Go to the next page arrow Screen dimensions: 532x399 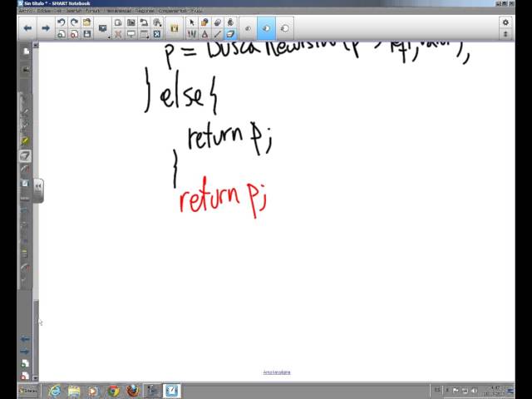coord(46,28)
